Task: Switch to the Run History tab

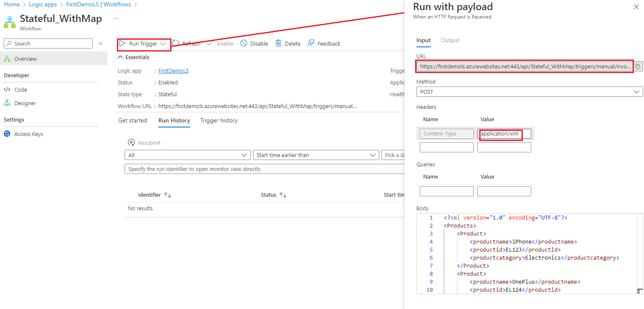Action: tap(174, 120)
